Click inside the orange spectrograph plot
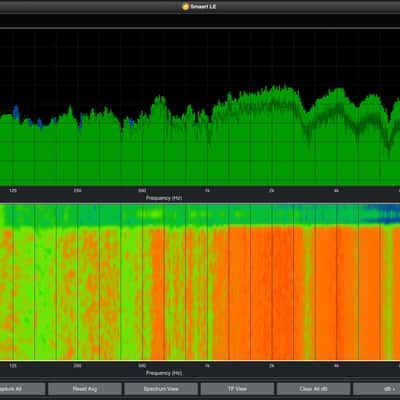Screen dimensions: 400x400 200,282
